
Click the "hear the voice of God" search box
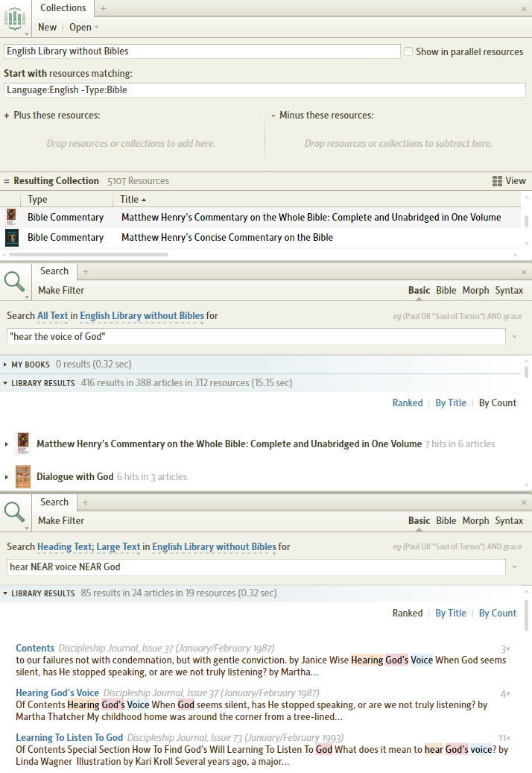point(256,337)
